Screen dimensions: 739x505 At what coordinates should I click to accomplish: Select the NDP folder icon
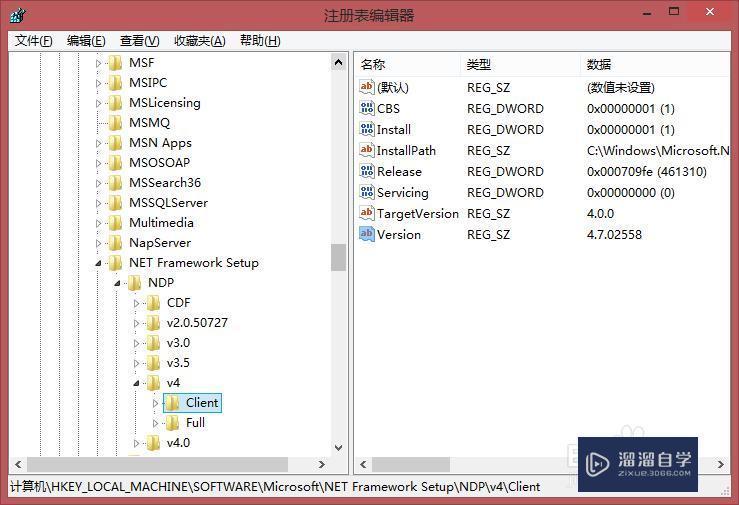pyautogui.click(x=134, y=283)
